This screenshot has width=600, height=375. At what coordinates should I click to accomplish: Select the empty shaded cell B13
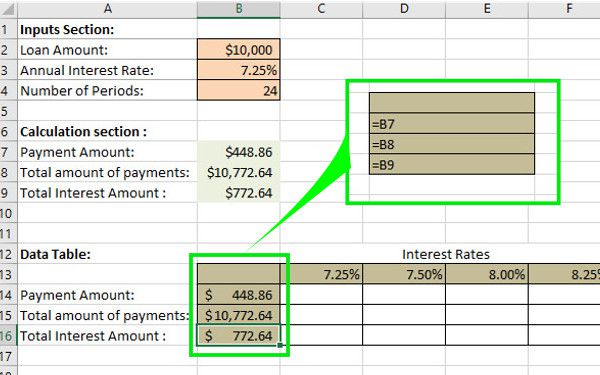click(239, 274)
